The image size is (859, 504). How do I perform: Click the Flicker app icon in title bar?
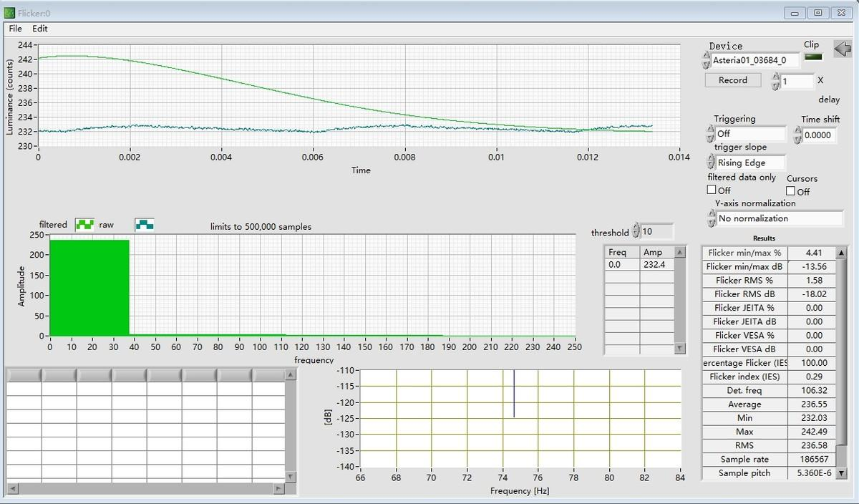coord(9,13)
